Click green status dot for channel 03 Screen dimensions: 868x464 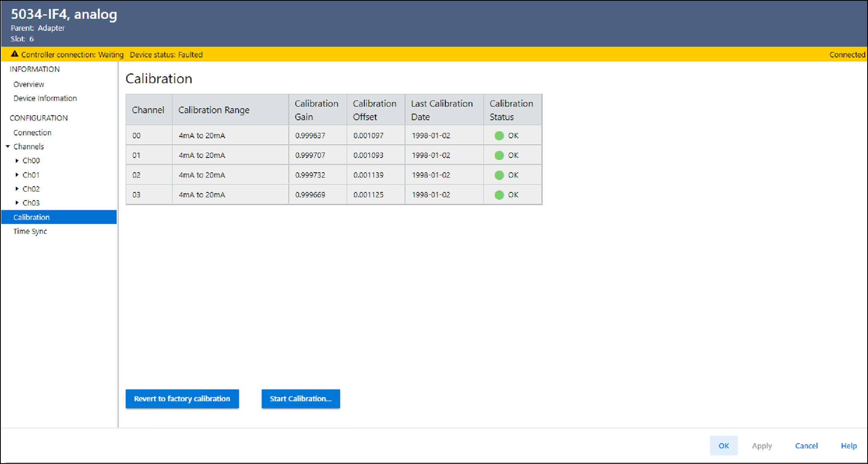[499, 195]
